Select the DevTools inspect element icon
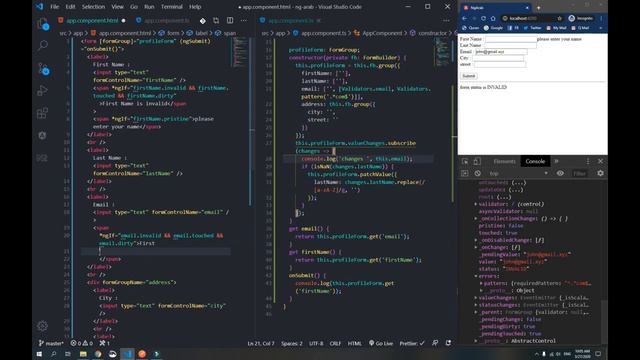Viewport: 640px width, 360px height. coord(465,162)
